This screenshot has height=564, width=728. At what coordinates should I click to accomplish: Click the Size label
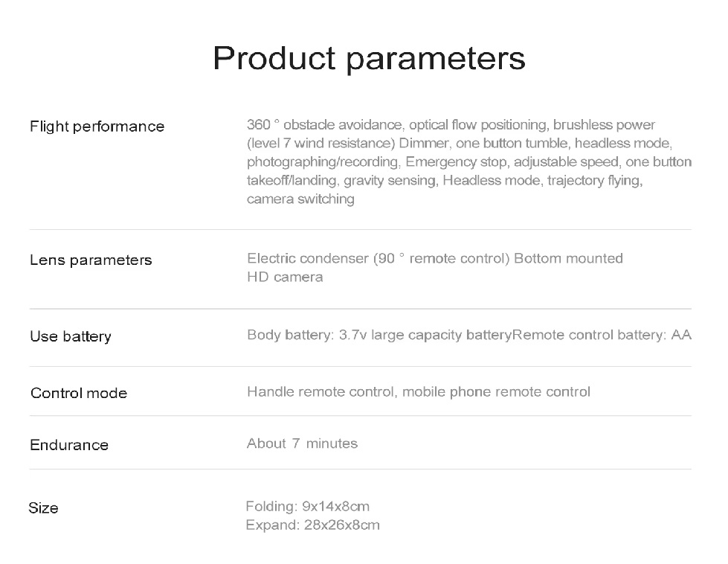(44, 507)
